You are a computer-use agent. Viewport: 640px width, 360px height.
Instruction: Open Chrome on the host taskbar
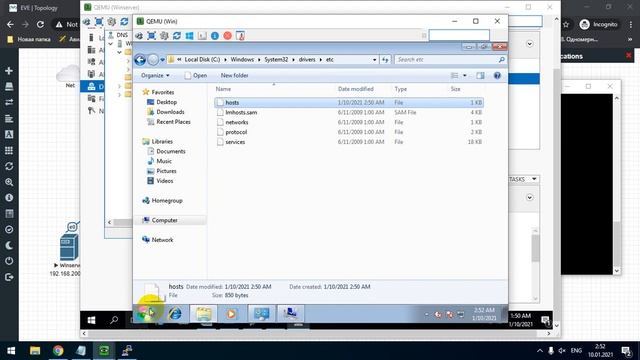point(58,351)
